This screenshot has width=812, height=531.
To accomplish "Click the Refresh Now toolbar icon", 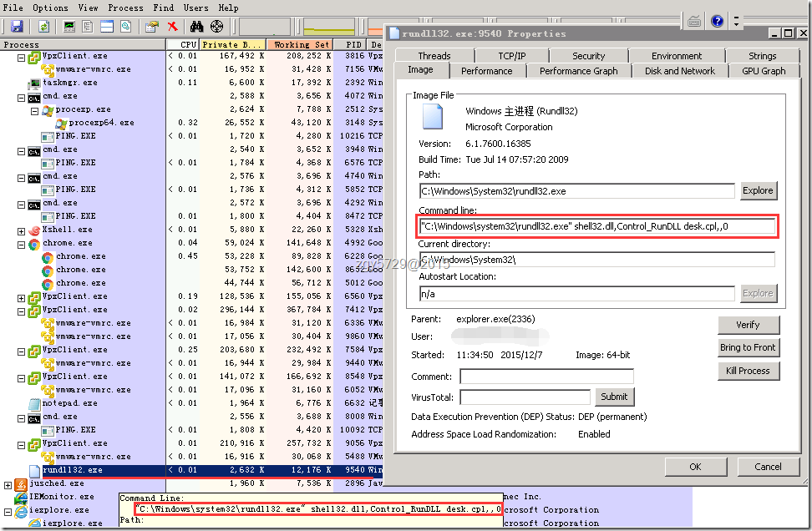I will [43, 27].
